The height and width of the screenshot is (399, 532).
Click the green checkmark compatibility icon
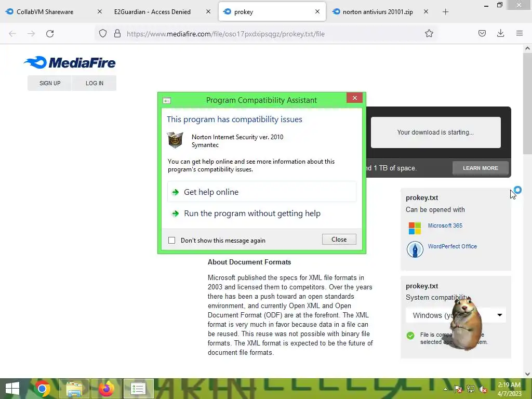[410, 336]
